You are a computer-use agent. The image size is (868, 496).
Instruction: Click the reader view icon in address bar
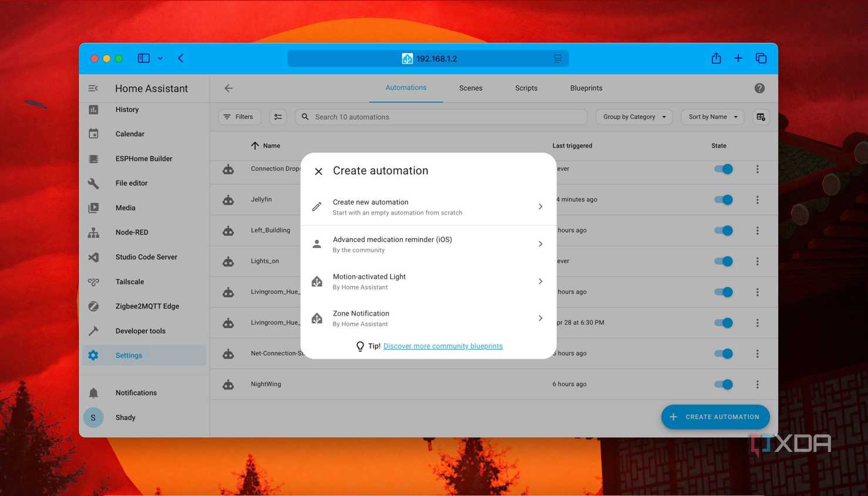pos(558,59)
